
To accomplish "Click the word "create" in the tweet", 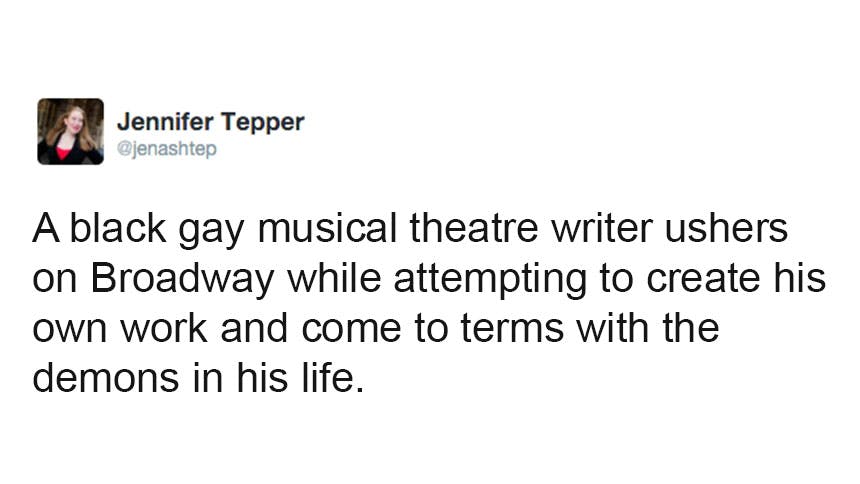I will pyautogui.click(x=699, y=279).
